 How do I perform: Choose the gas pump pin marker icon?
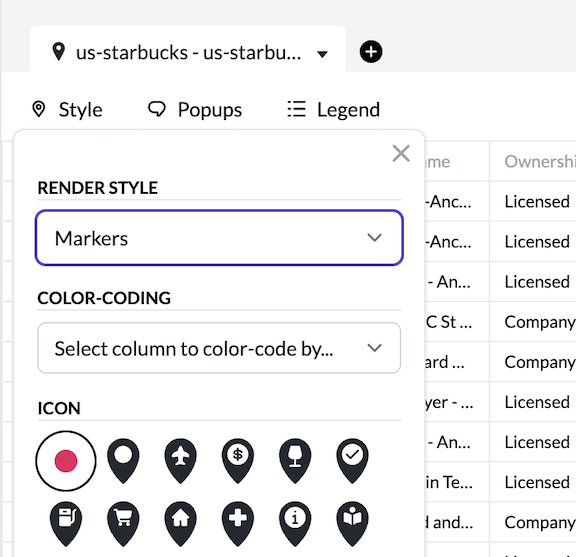tap(66, 524)
